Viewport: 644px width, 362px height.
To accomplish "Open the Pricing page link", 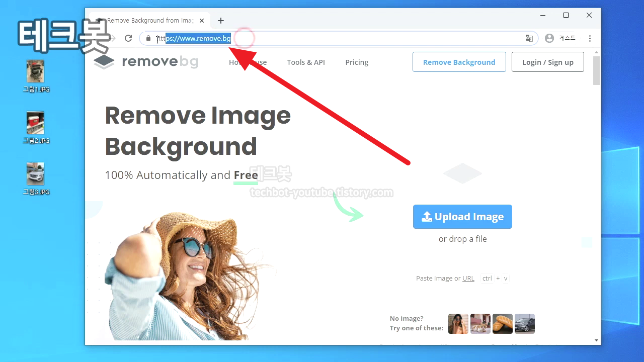I will click(357, 62).
